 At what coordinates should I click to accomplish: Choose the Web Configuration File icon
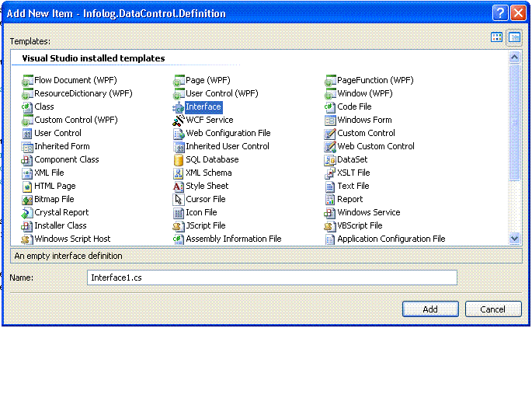tap(179, 134)
